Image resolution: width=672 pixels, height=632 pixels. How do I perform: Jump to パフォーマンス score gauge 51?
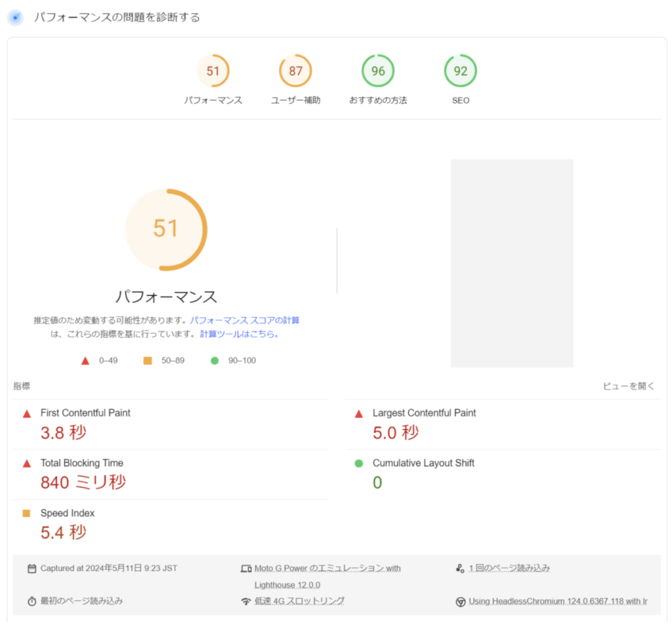(x=213, y=72)
